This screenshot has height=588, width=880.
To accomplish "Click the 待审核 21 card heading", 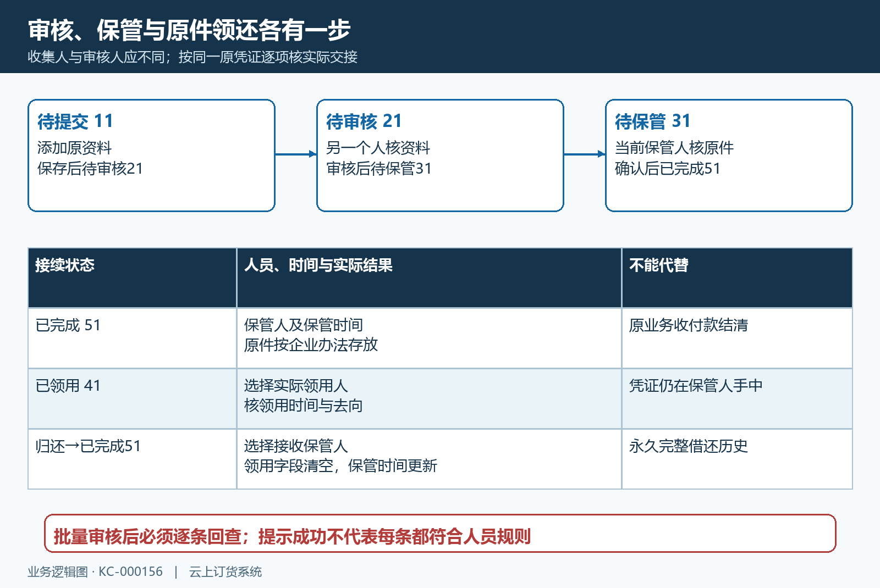I will coord(364,121).
